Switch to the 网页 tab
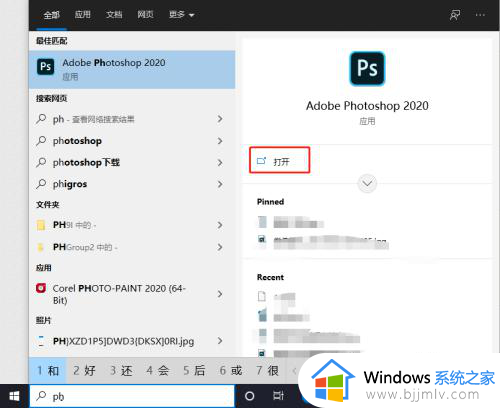The height and width of the screenshot is (408, 500). click(x=145, y=15)
